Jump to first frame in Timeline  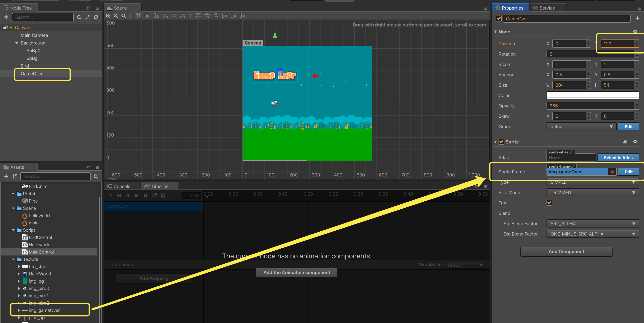point(119,195)
